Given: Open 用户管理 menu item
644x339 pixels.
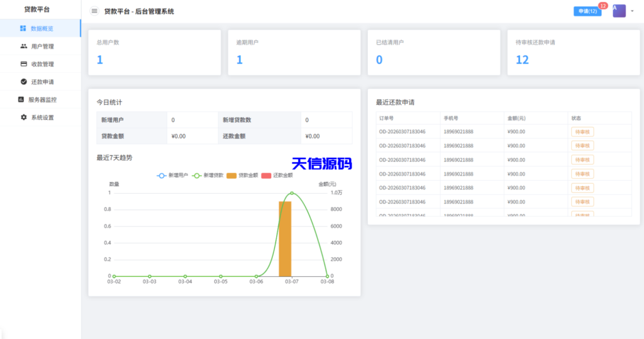Looking at the screenshot, I should coord(40,47).
